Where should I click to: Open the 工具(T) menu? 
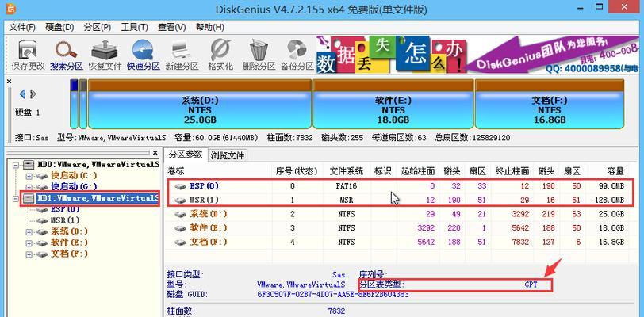point(134,27)
